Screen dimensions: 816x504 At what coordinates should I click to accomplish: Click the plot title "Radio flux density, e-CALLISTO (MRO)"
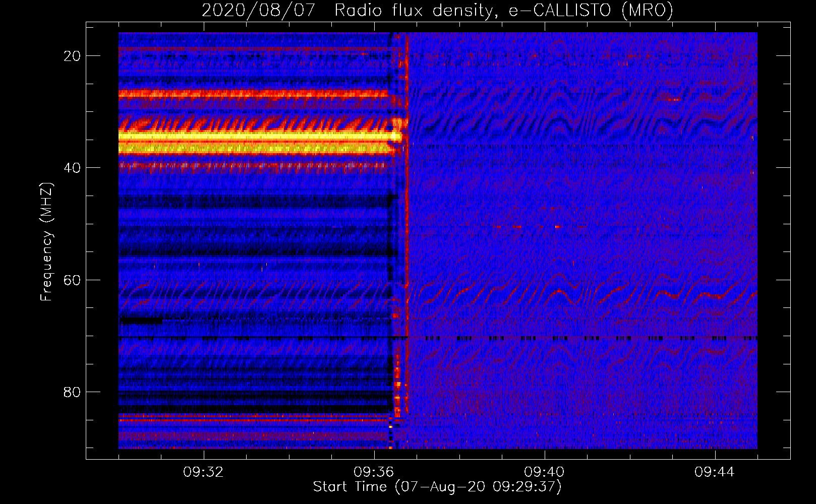click(504, 10)
